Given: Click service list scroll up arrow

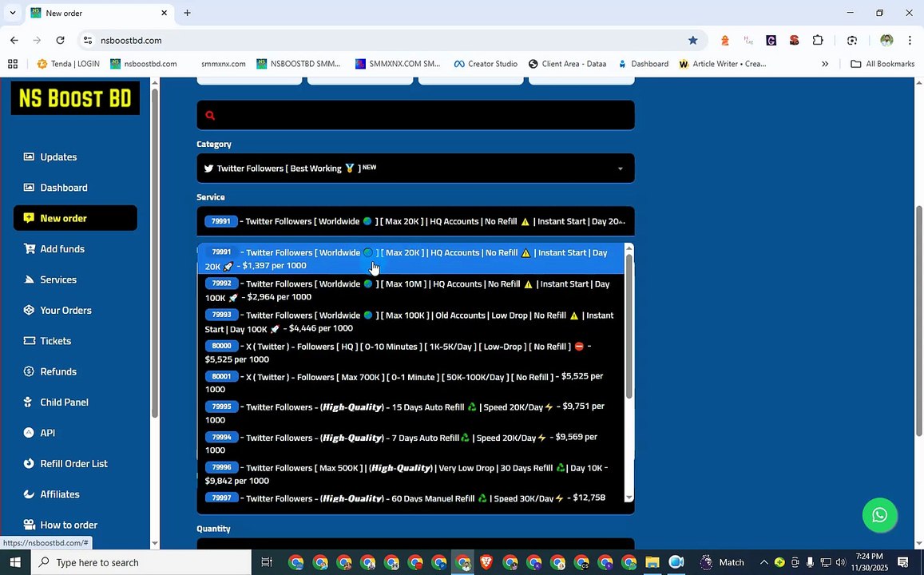Looking at the screenshot, I should point(629,248).
